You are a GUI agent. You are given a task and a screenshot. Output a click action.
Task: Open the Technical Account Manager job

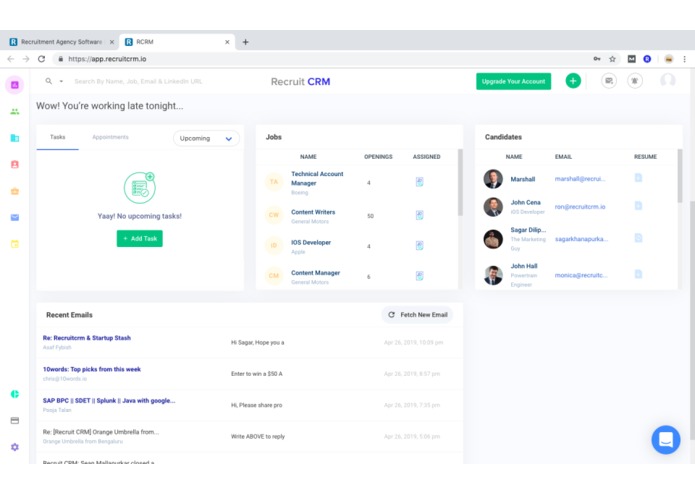(x=317, y=179)
